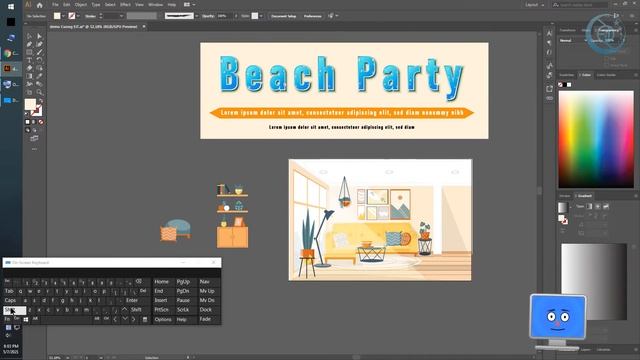This screenshot has height=360, width=640.
Task: Select the Eyedropper tool
Action: (39, 76)
